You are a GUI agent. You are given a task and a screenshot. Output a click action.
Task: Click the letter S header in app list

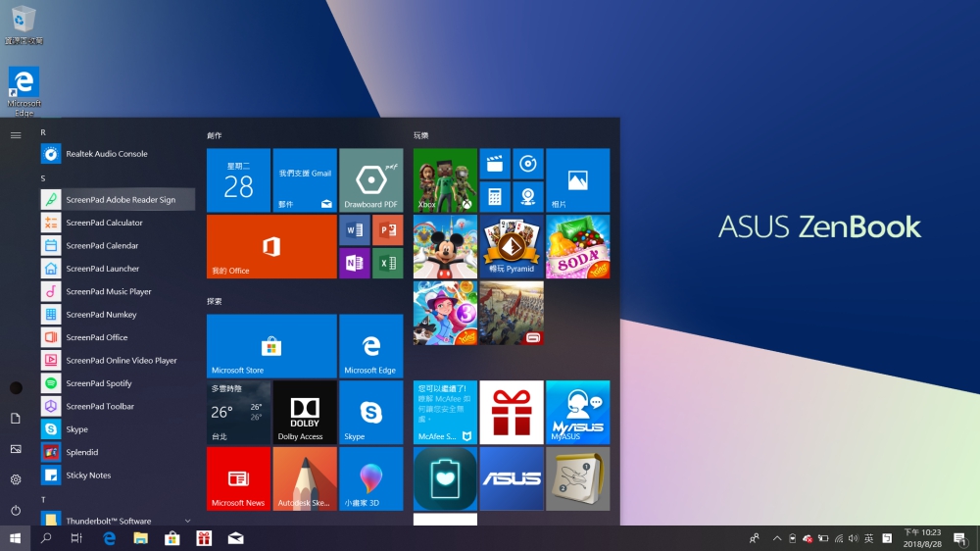(43, 177)
